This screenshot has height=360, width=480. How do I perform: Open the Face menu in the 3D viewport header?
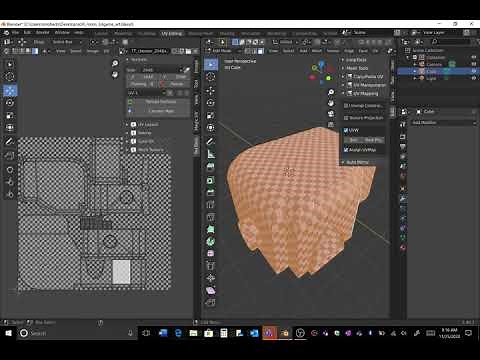pos(363,51)
